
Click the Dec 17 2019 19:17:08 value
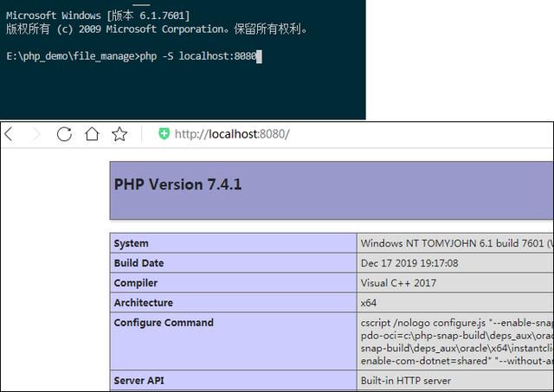coord(409,263)
